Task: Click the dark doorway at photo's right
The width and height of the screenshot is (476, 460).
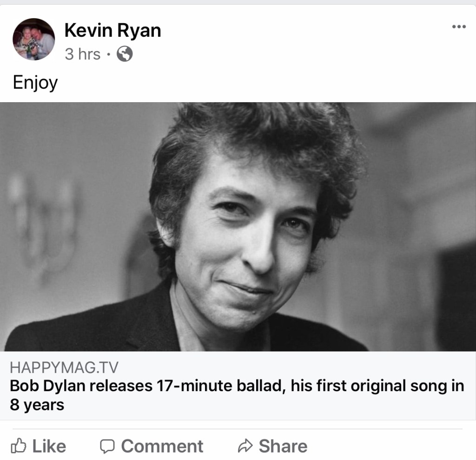Action: [x=456, y=297]
